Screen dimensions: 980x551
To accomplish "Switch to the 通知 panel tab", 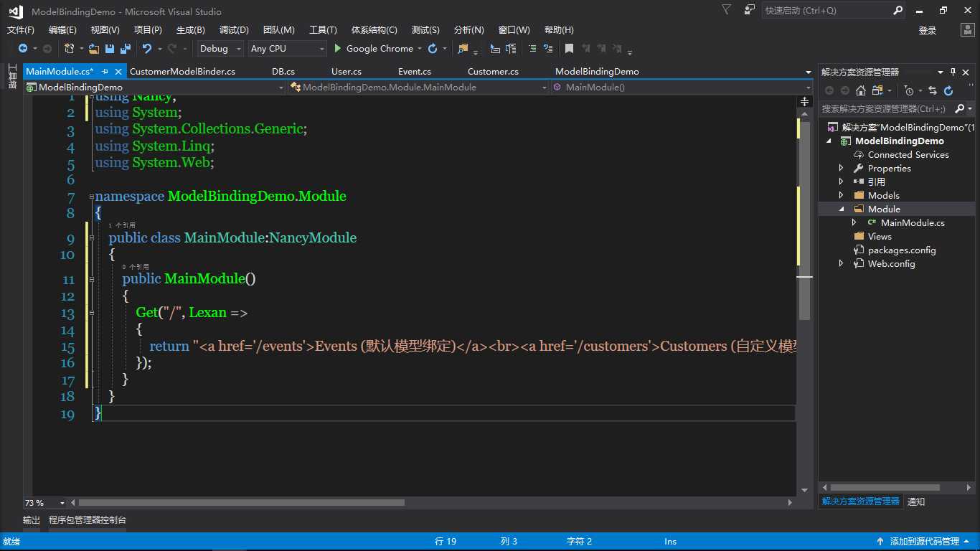I will pos(916,501).
